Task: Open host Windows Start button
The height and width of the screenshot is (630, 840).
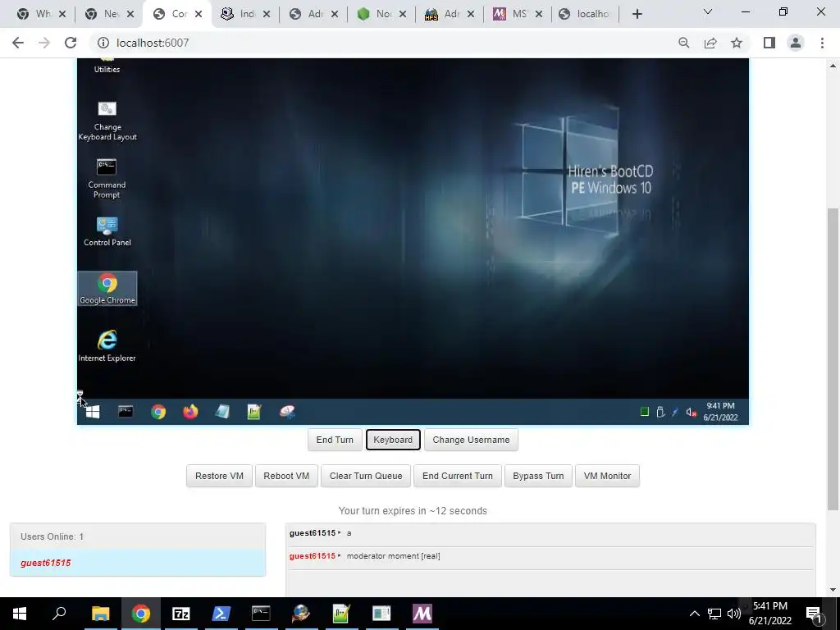Action: pos(20,614)
